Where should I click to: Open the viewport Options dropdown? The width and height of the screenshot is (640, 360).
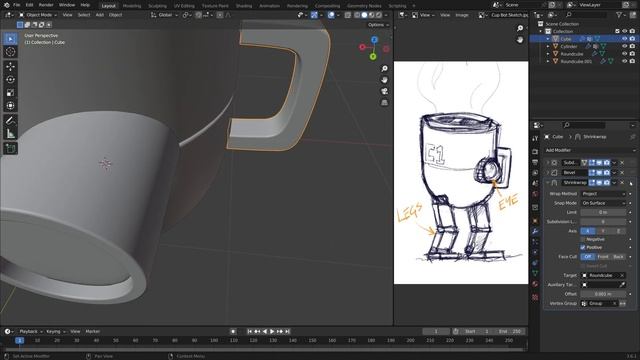point(378,25)
